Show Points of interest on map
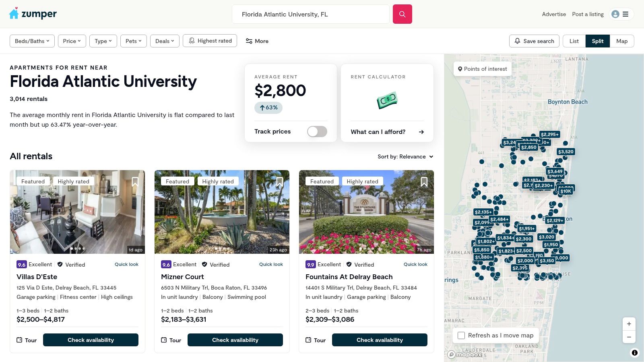The width and height of the screenshot is (644, 362). click(483, 69)
